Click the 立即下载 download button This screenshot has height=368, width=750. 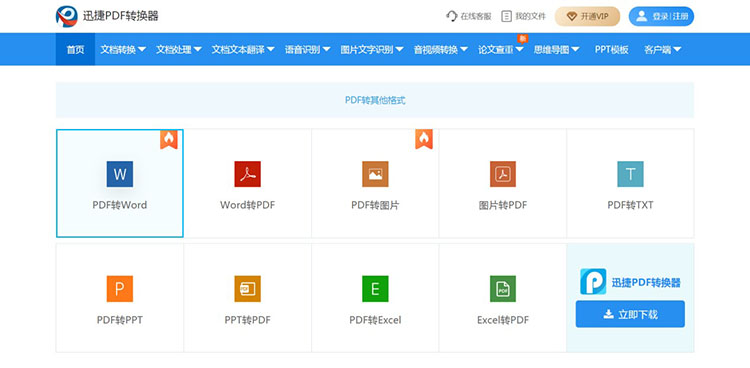630,314
